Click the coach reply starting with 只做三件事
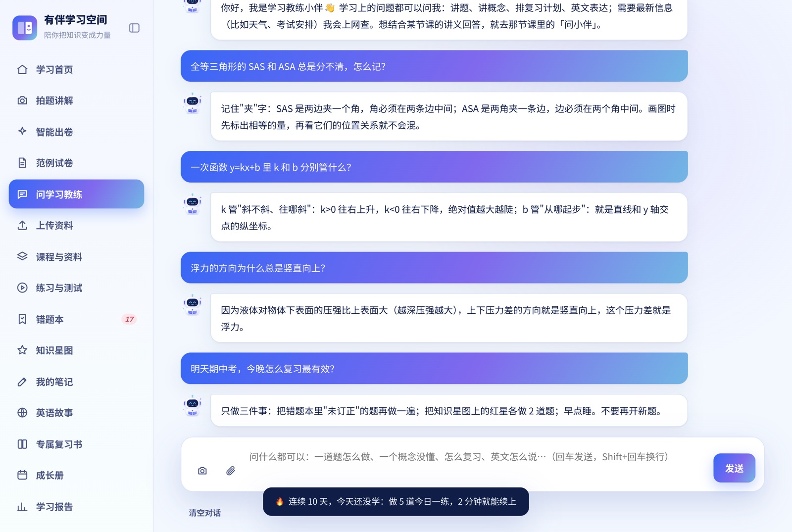Image resolution: width=792 pixels, height=532 pixels. (449, 410)
